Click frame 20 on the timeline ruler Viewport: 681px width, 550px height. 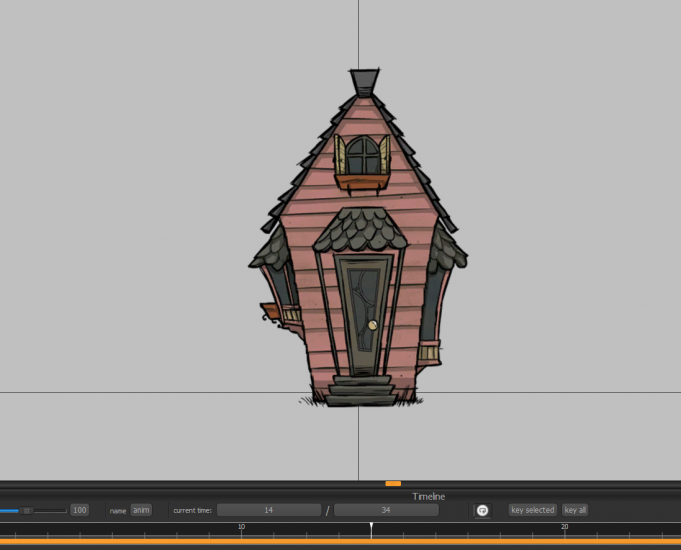click(x=564, y=530)
